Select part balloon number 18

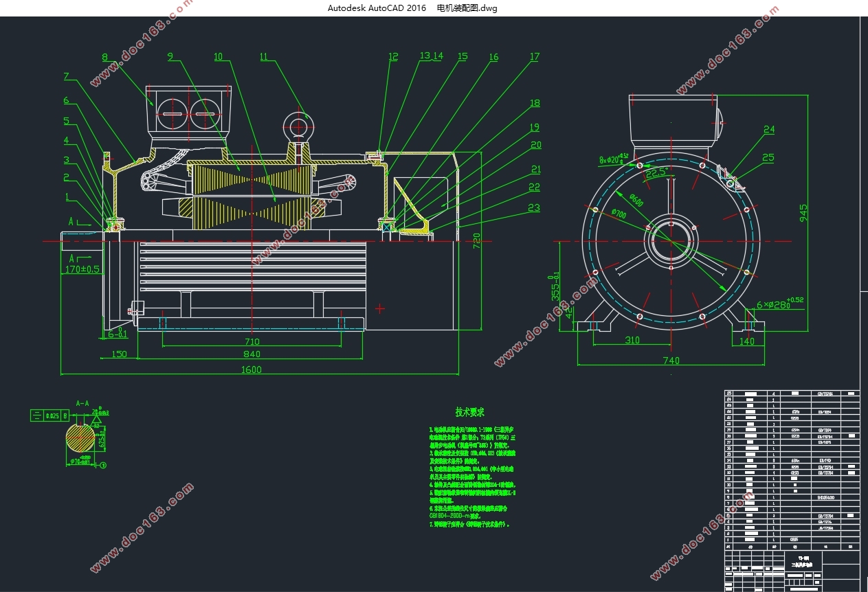pyautogui.click(x=534, y=103)
